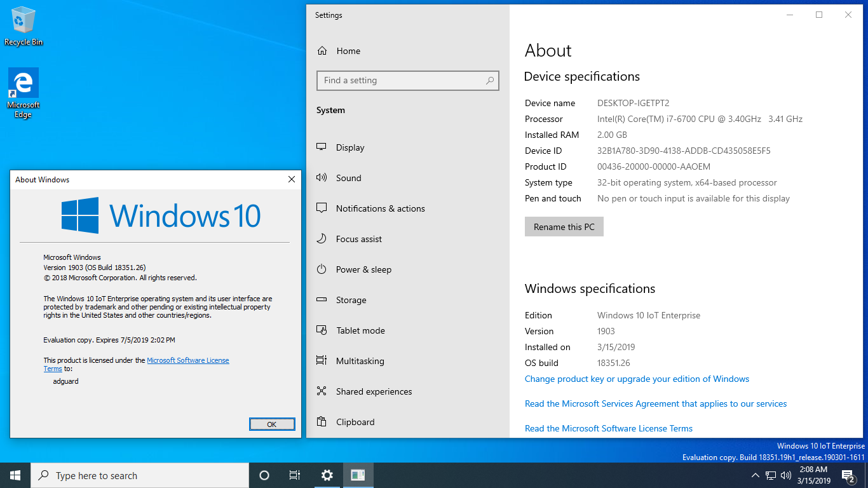
Task: Open the Tablet mode page
Action: click(x=408, y=330)
